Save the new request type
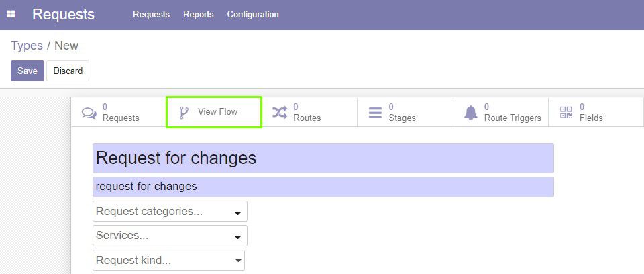 (x=28, y=71)
